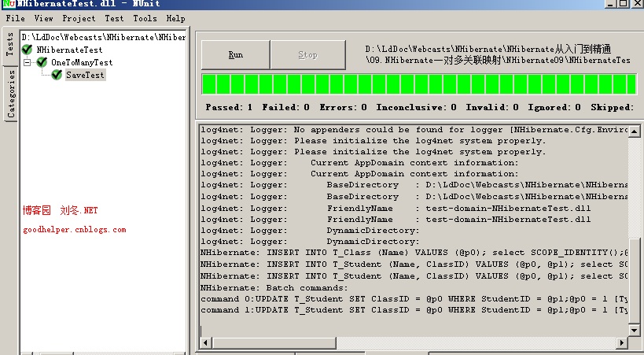Open the File menu
The image size is (644, 355).
(15, 19)
